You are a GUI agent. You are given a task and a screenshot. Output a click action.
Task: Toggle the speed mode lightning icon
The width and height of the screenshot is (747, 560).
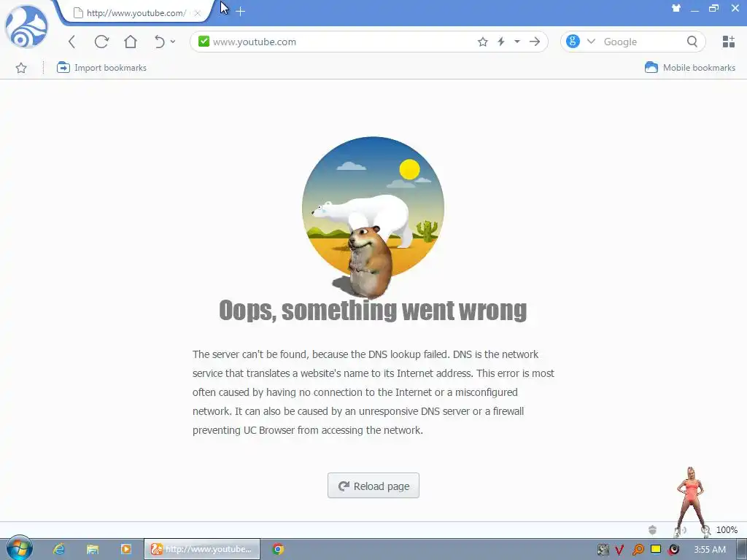(501, 42)
